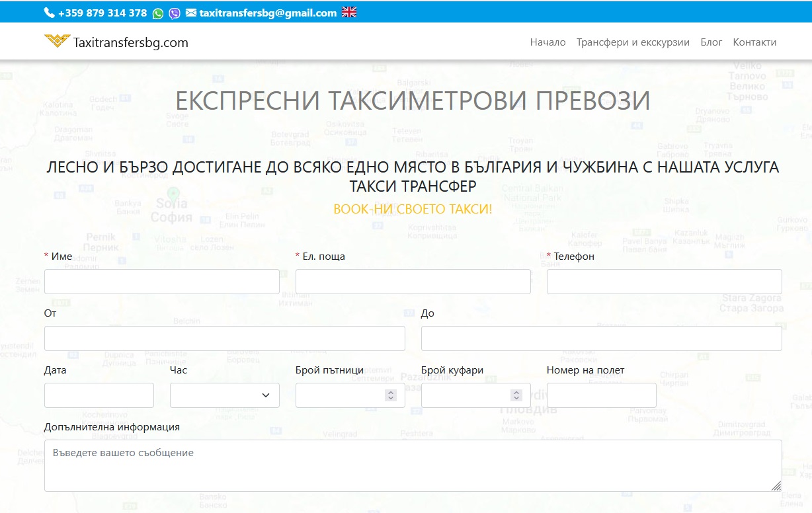Click the golden Taxitransfersbg logo emblem
Viewport: 812px width, 513px height.
57,42
